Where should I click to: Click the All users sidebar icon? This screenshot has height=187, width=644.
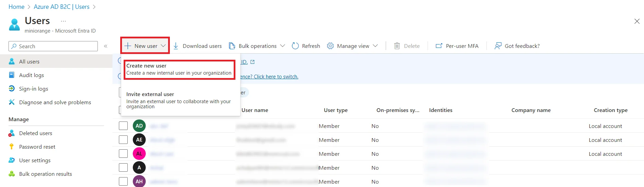click(12, 61)
